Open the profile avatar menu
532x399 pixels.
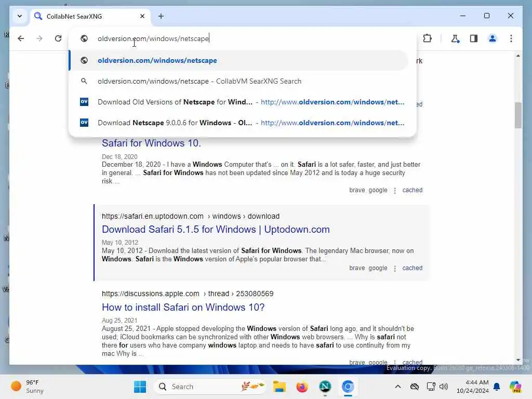493,38
